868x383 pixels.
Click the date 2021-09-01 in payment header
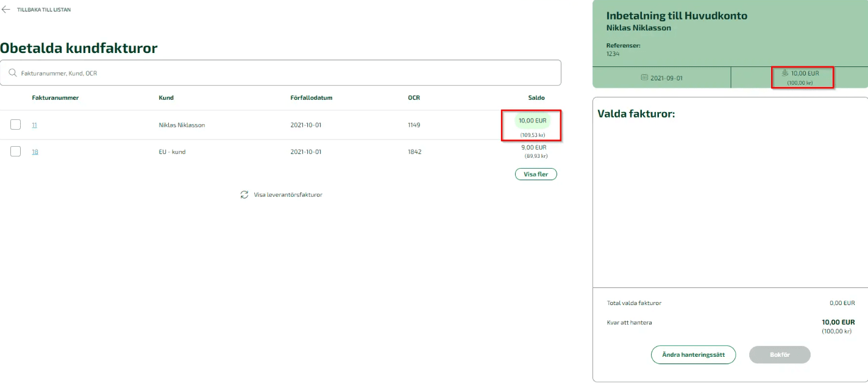coord(667,79)
